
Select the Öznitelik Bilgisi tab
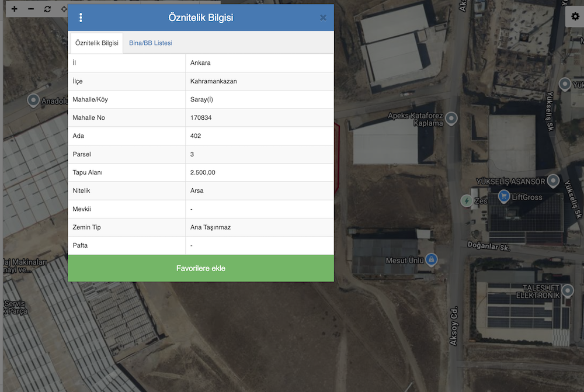97,43
